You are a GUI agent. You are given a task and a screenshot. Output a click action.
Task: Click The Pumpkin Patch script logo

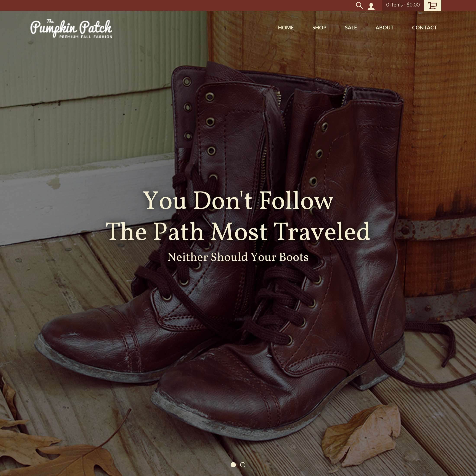[71, 29]
